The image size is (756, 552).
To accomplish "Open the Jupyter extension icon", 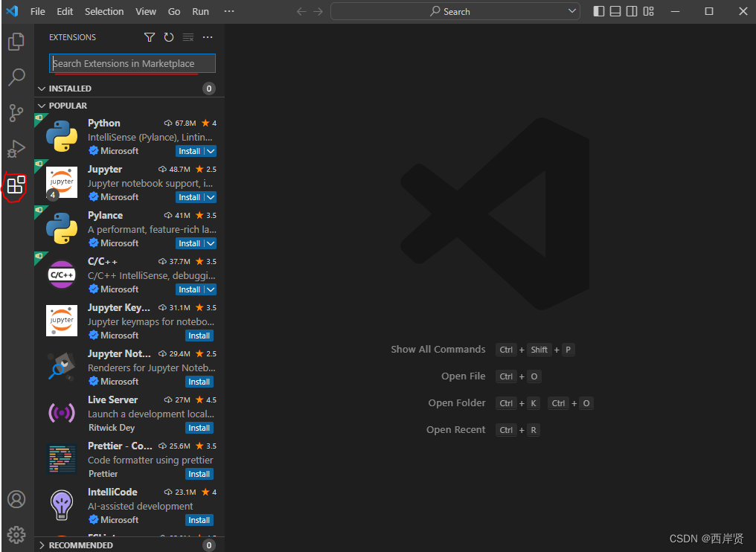I will [x=62, y=182].
